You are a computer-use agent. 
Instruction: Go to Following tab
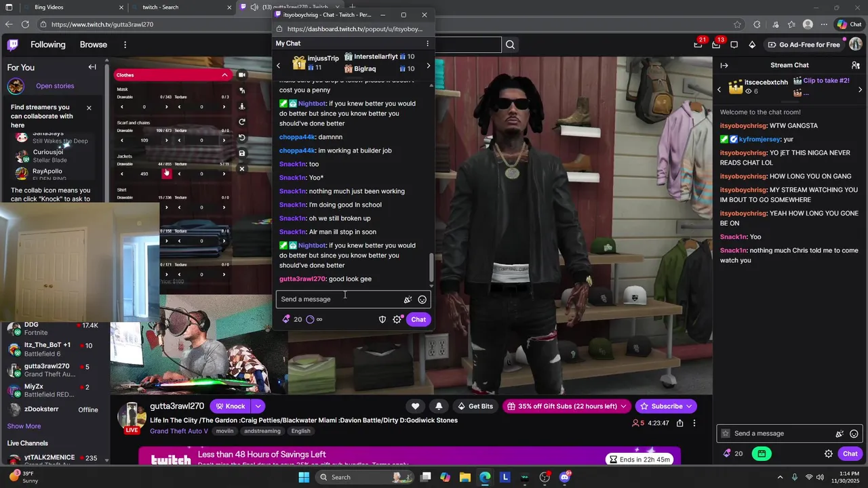48,45
